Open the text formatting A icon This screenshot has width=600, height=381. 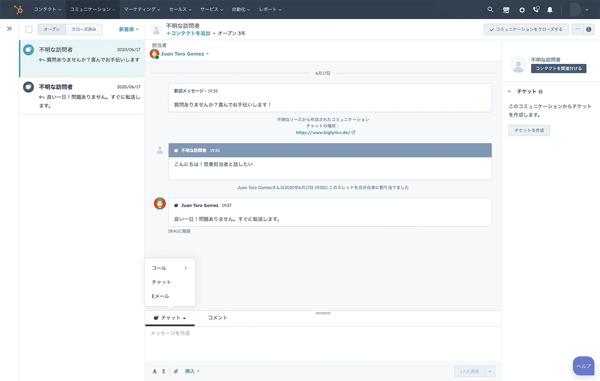click(155, 371)
